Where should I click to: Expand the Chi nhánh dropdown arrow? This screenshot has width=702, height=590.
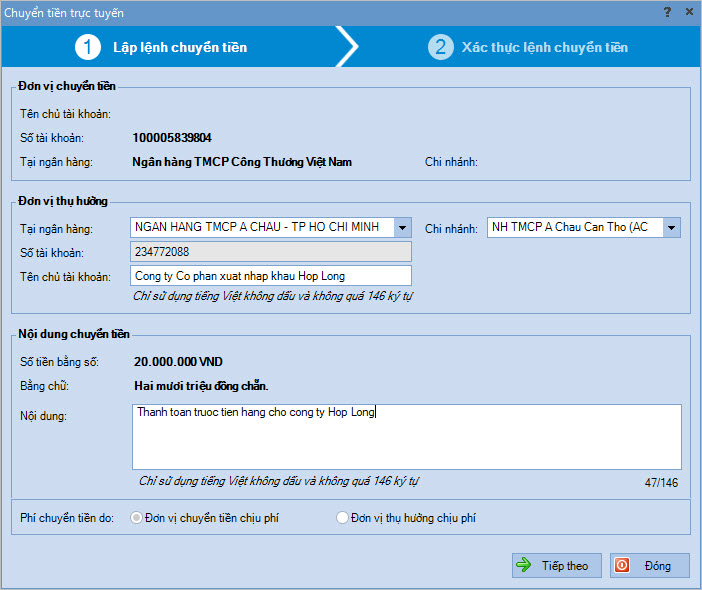point(671,228)
